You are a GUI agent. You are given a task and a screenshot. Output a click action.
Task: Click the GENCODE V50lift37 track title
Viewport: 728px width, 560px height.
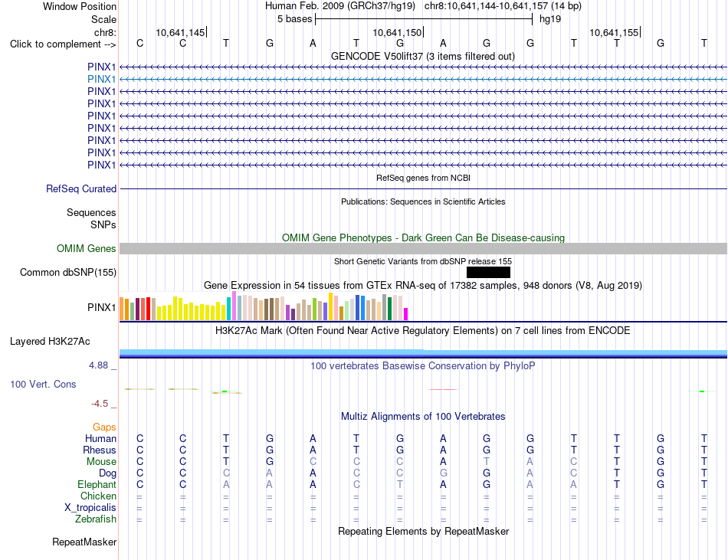(x=423, y=56)
